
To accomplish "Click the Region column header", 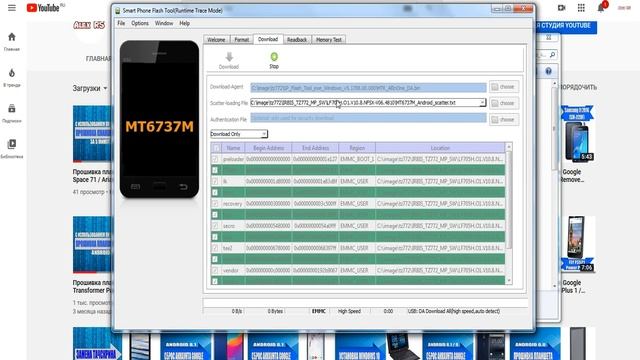I will 357,148.
